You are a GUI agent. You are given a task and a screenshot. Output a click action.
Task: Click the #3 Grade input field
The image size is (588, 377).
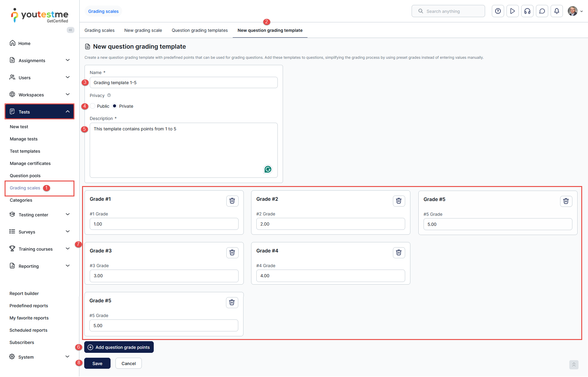pos(164,276)
